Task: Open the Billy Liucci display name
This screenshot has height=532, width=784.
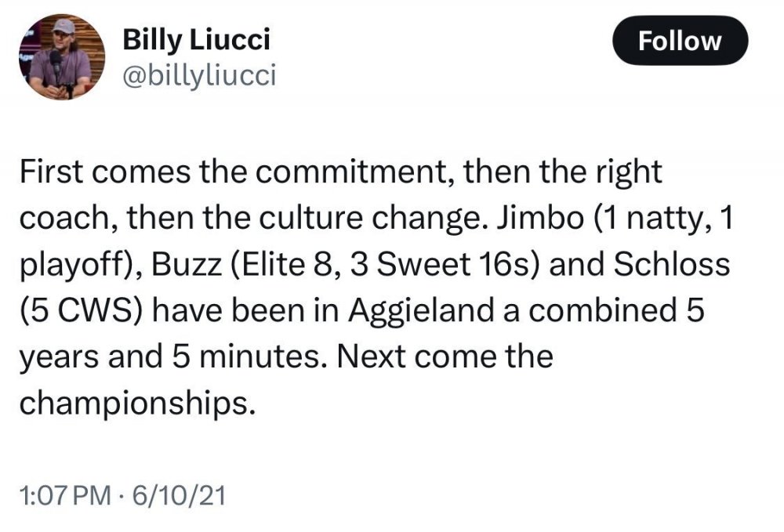Action: [x=197, y=41]
